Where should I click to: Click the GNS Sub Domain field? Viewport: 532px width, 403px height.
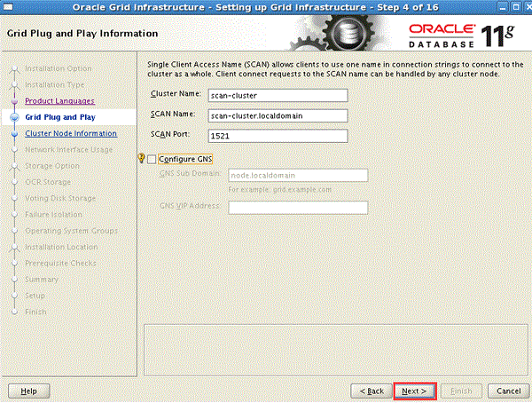298,176
